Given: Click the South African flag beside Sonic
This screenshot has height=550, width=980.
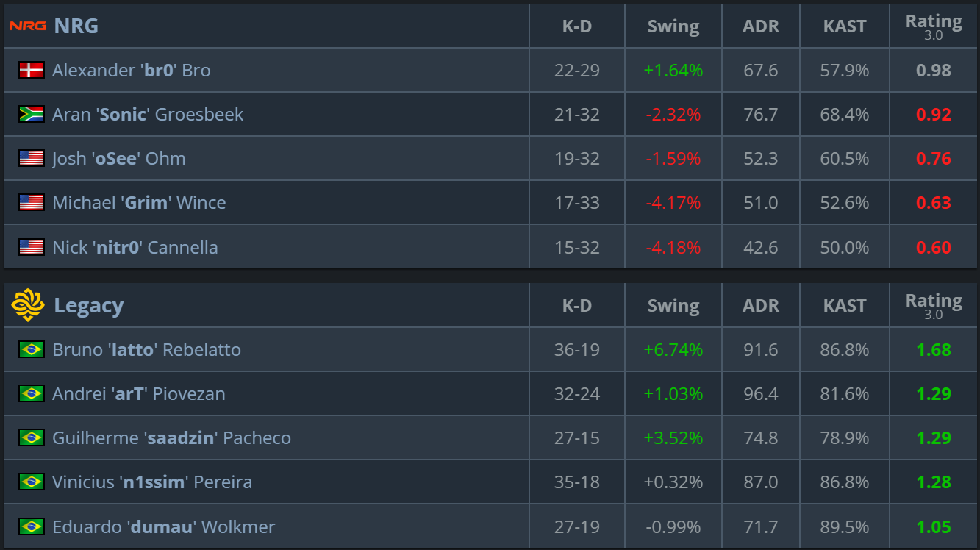Looking at the screenshot, I should pos(32,115).
